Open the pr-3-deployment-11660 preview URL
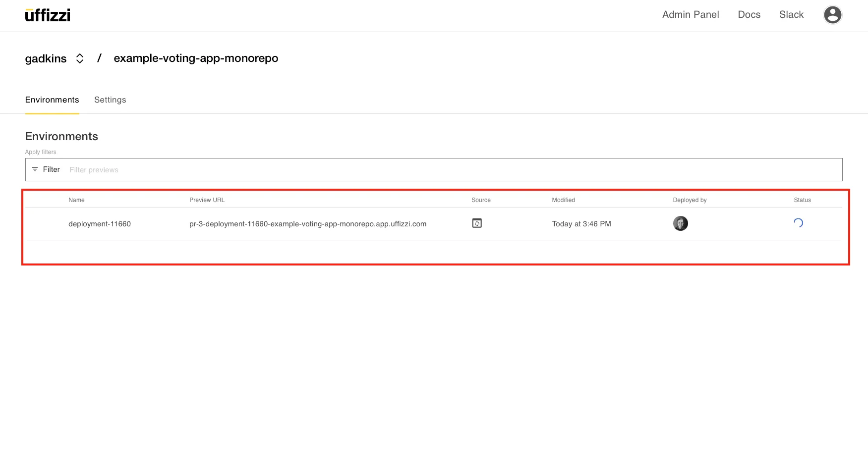The image size is (868, 473). point(308,224)
